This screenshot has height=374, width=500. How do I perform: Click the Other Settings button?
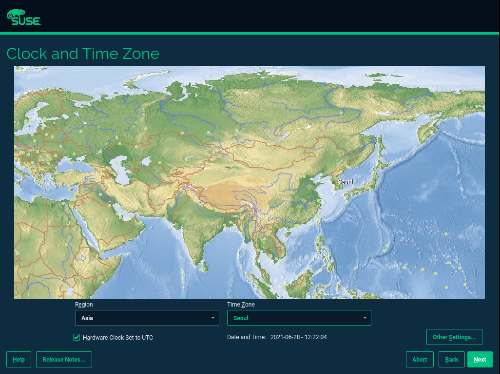[x=454, y=337]
